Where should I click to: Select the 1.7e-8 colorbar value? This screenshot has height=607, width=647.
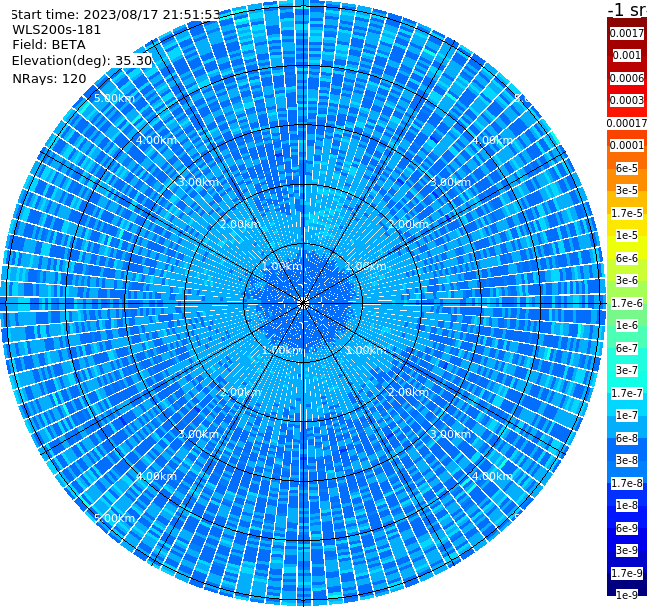tap(627, 483)
